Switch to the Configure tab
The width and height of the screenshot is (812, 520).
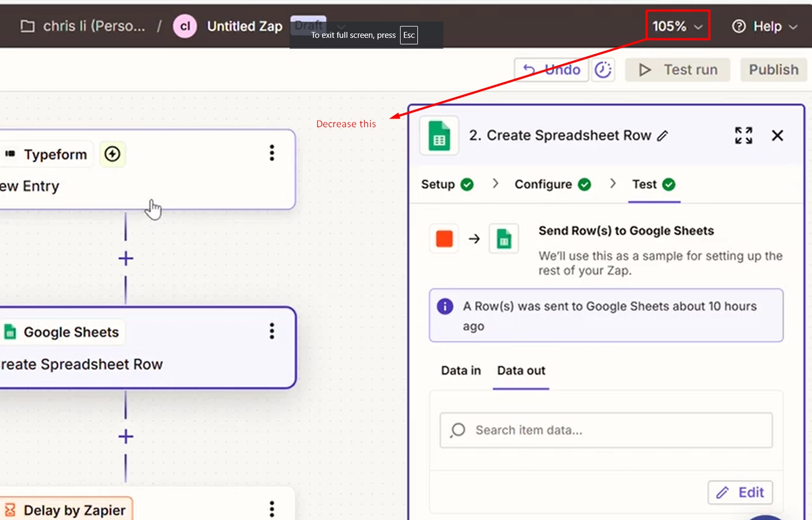coord(553,185)
